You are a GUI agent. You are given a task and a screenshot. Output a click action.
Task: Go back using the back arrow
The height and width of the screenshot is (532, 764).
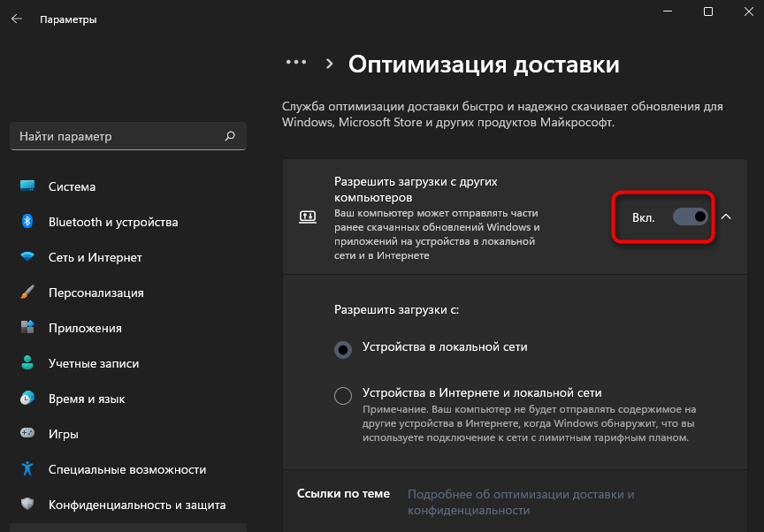pyautogui.click(x=16, y=19)
